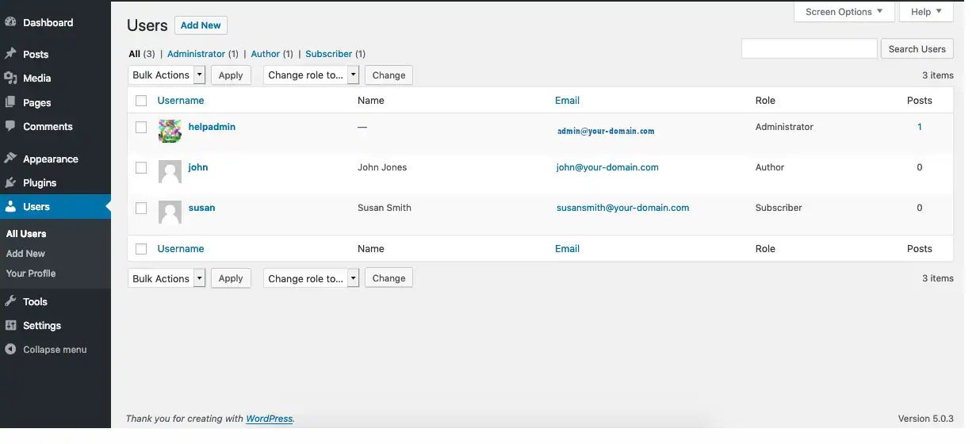Expand the Screen Options panel
The width and height of the screenshot is (980, 444).
point(844,12)
